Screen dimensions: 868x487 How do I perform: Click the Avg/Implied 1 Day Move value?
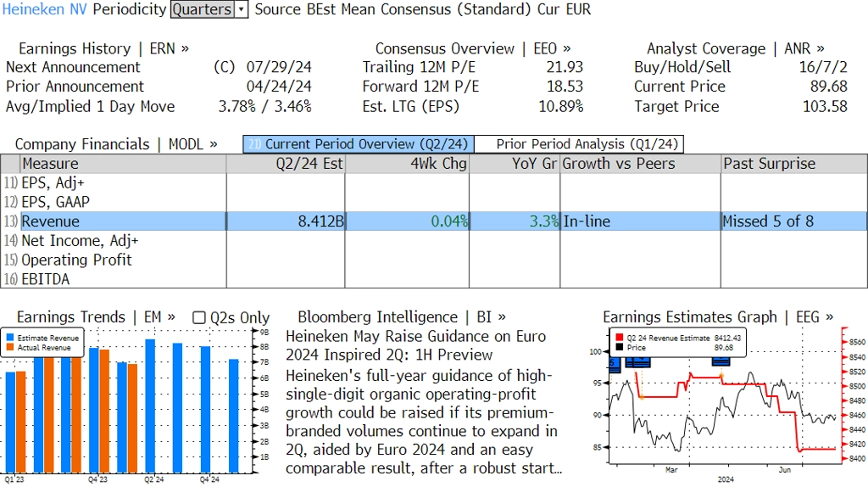(x=264, y=106)
